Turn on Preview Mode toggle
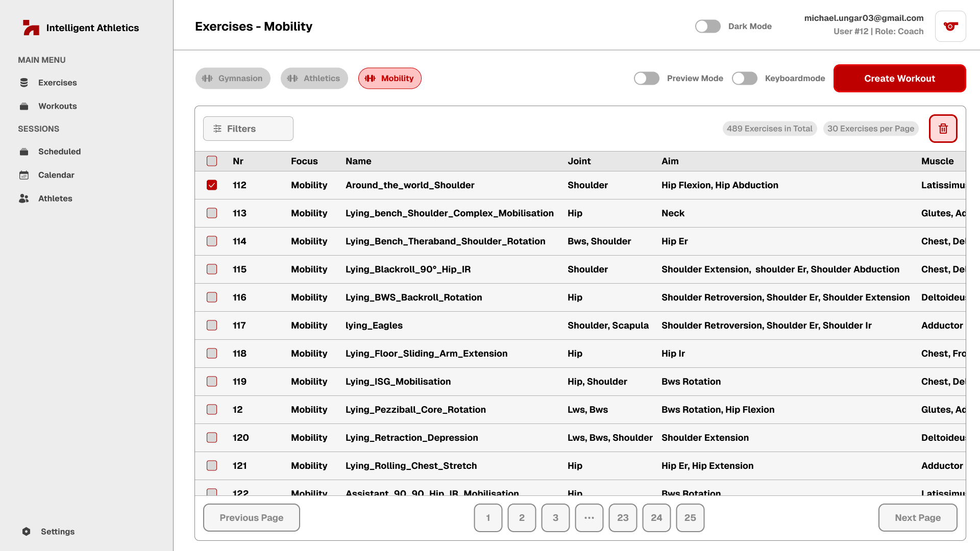Image resolution: width=980 pixels, height=551 pixels. coord(646,79)
